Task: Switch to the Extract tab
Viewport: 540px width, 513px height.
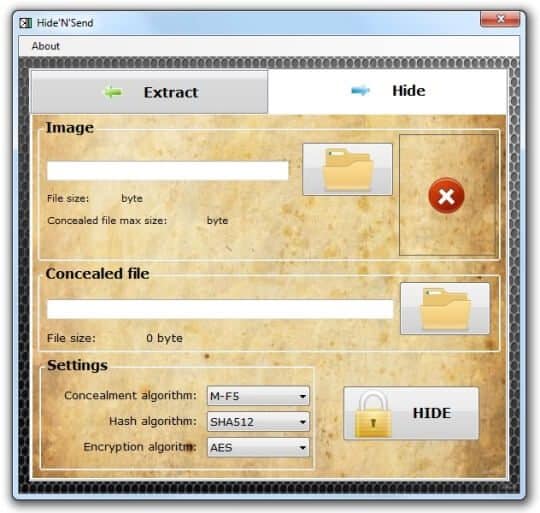Action: tap(149, 92)
